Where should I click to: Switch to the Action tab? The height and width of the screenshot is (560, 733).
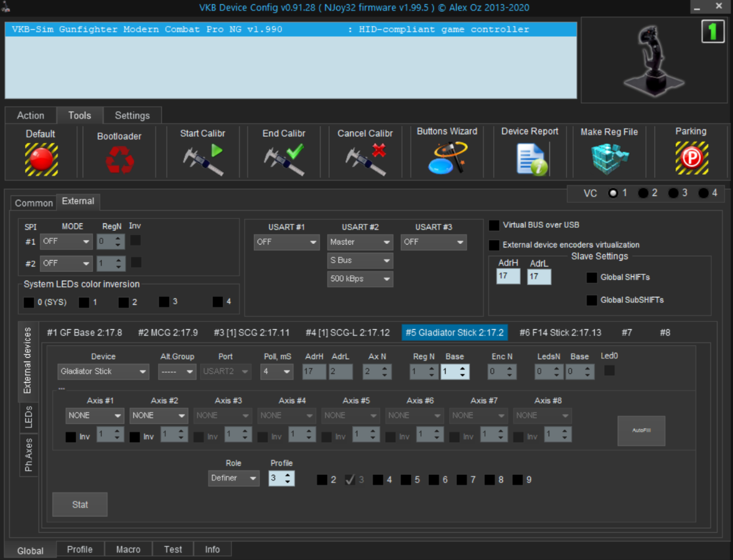(30, 116)
